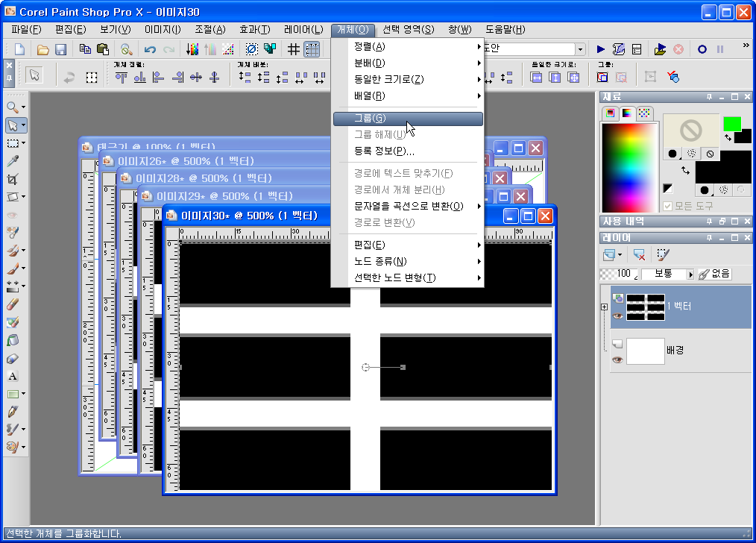The width and height of the screenshot is (756, 543).
Task: Select the Pick object selection tool
Action: coord(13,125)
